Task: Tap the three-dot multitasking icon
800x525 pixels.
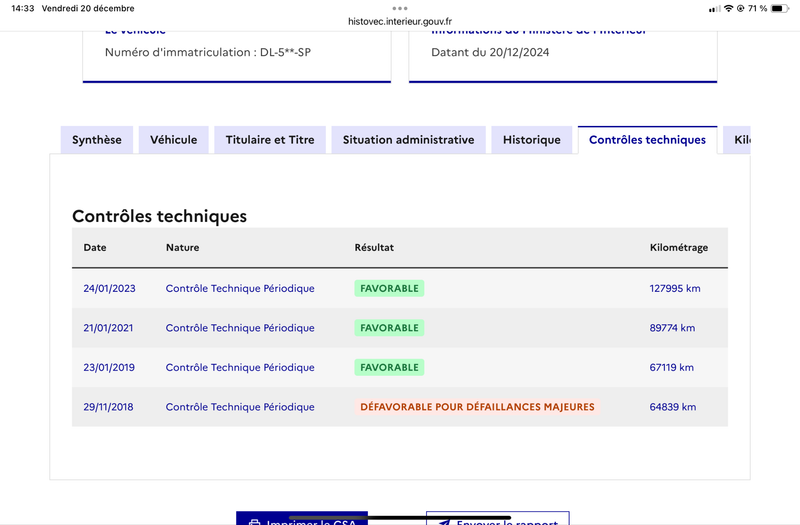Action: pyautogui.click(x=400, y=8)
